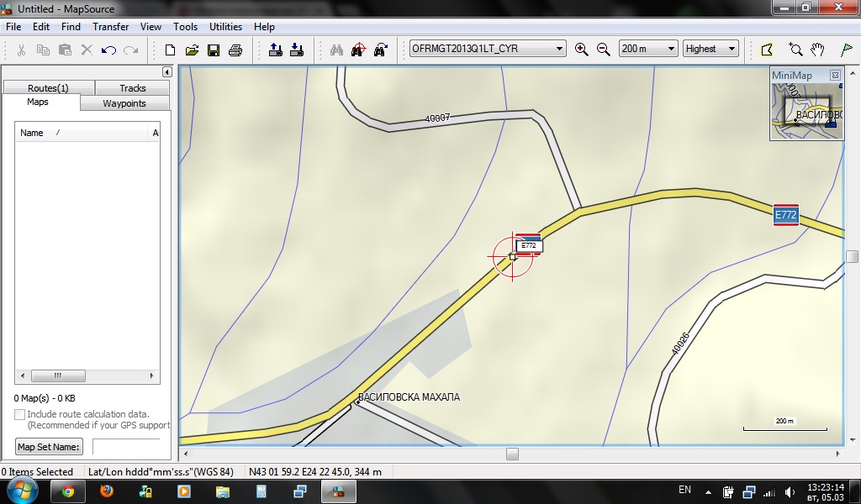Click the volume speaker tray icon
861x504 pixels.
point(790,492)
